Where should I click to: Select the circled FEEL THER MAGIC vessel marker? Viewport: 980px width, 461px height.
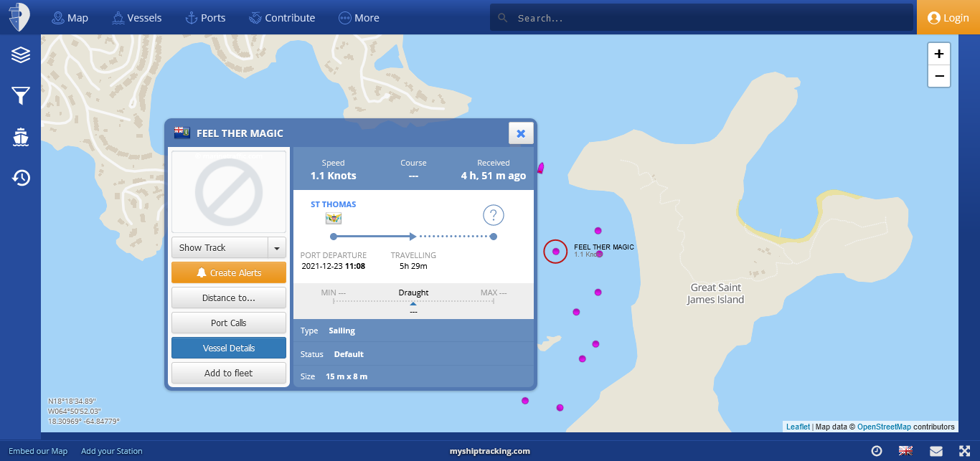[555, 251]
